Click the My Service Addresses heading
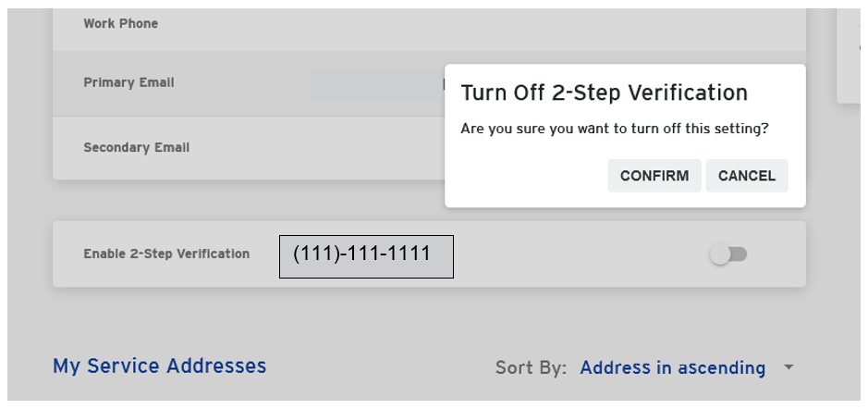 click(159, 366)
